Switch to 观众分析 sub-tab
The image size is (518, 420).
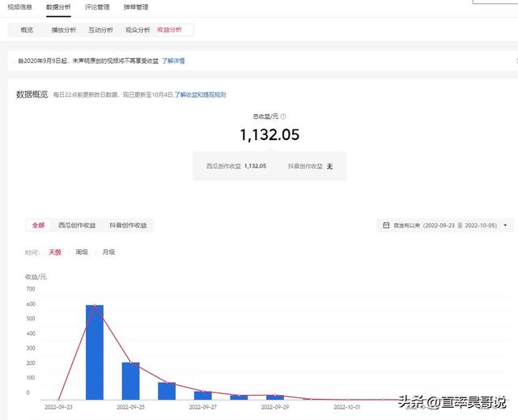(x=138, y=30)
